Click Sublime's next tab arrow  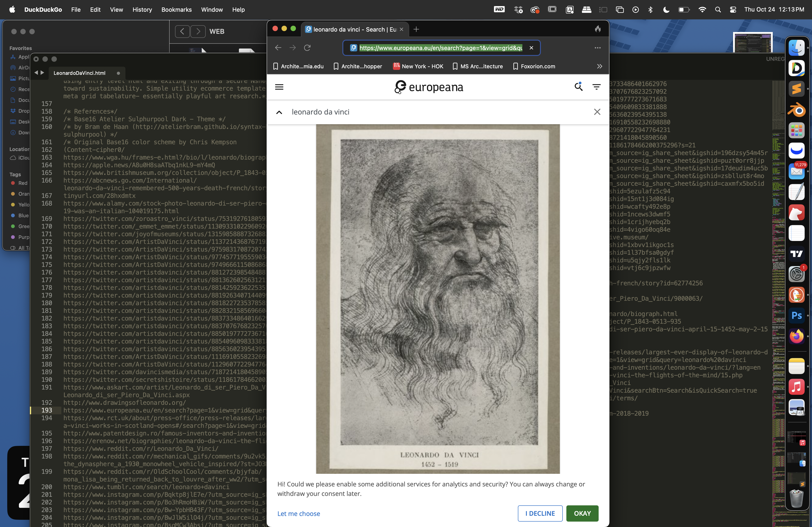[42, 73]
